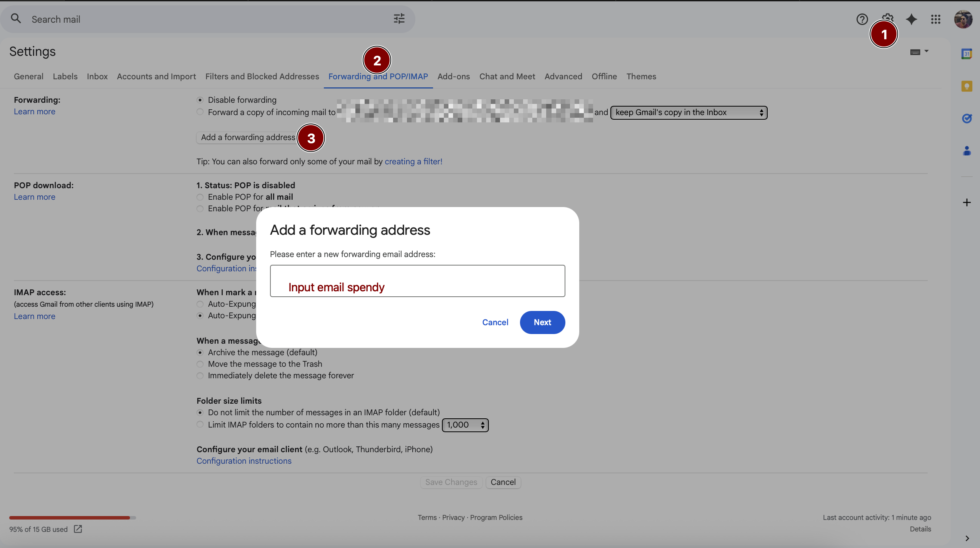Viewport: 980px width, 548px height.
Task: Open keep Gmail's copy in Inbox dropdown
Action: pyautogui.click(x=689, y=112)
